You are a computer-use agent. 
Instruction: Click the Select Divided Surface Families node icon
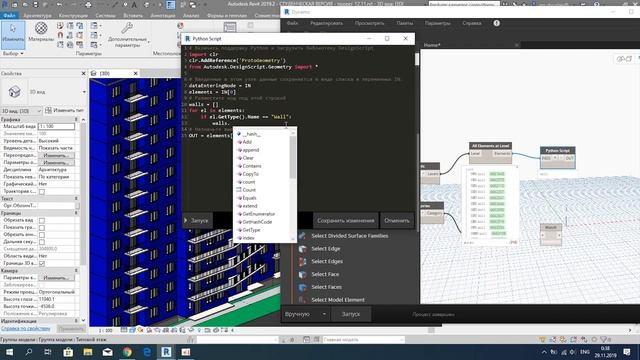[x=302, y=236]
